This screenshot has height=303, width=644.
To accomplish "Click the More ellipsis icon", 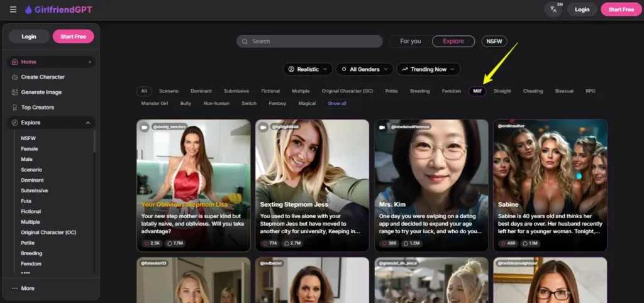I will point(15,288).
